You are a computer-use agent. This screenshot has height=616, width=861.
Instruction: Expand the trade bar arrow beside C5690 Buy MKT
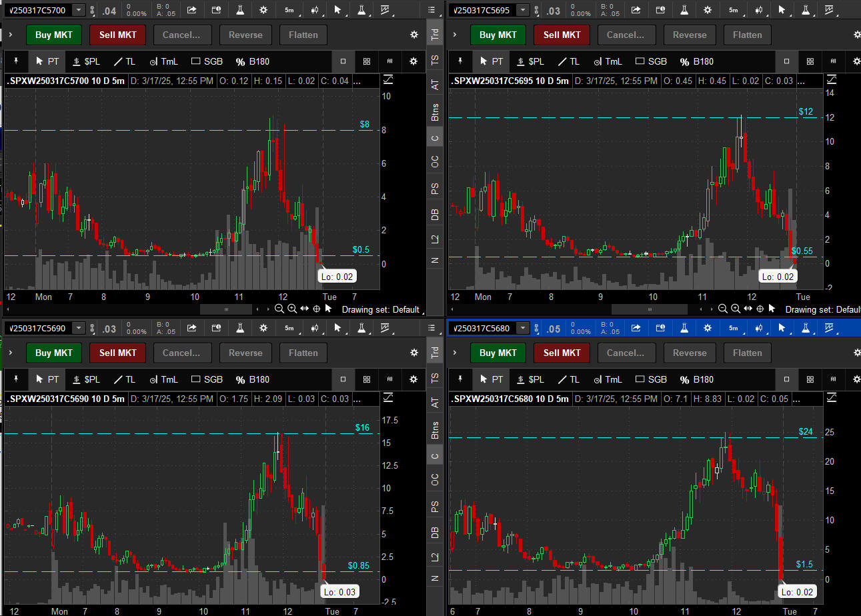pos(11,353)
